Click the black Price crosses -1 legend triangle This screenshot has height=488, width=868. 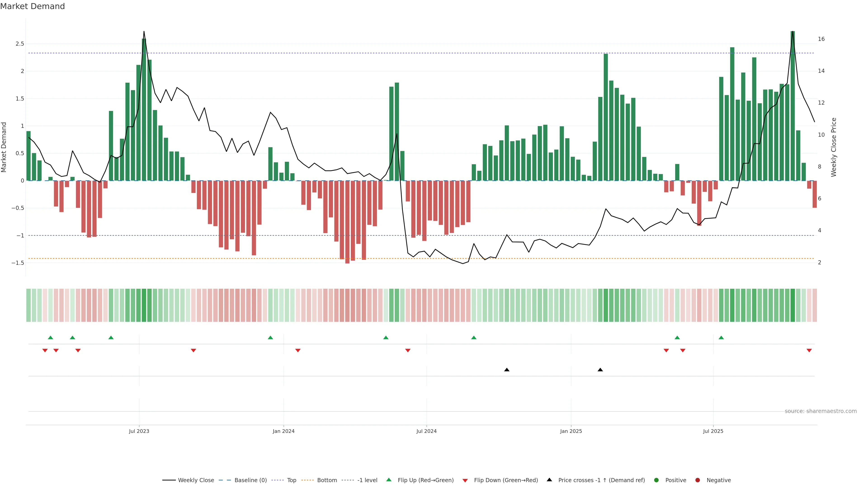549,480
